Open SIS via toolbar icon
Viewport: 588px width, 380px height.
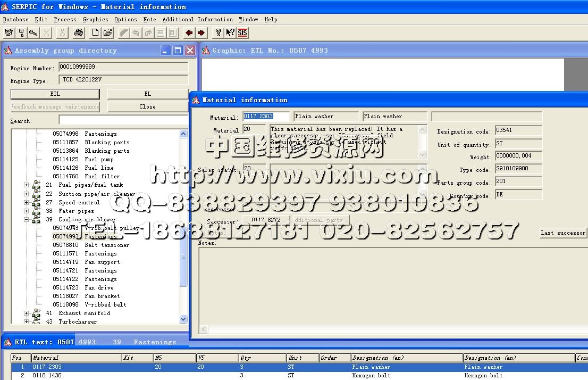pyautogui.click(x=242, y=32)
